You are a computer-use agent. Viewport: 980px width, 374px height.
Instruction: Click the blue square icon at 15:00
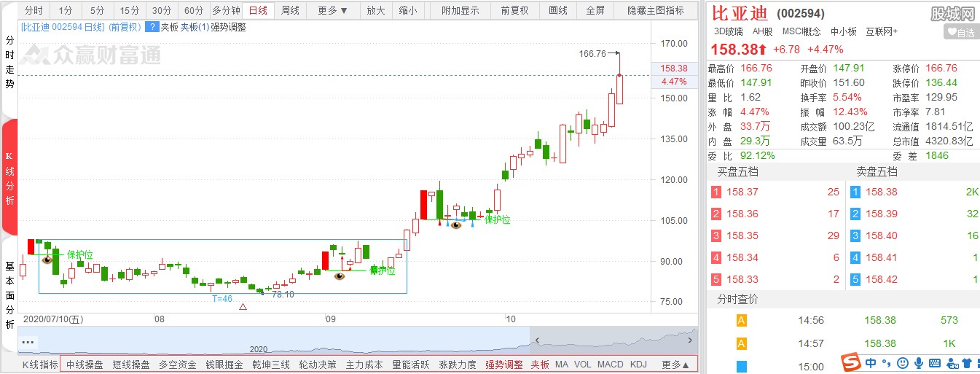point(742,366)
